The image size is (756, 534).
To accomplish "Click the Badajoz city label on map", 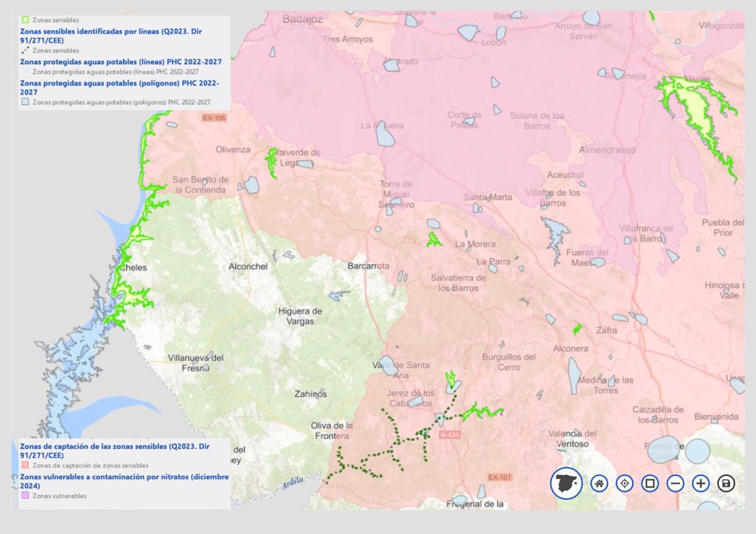I will [302, 19].
